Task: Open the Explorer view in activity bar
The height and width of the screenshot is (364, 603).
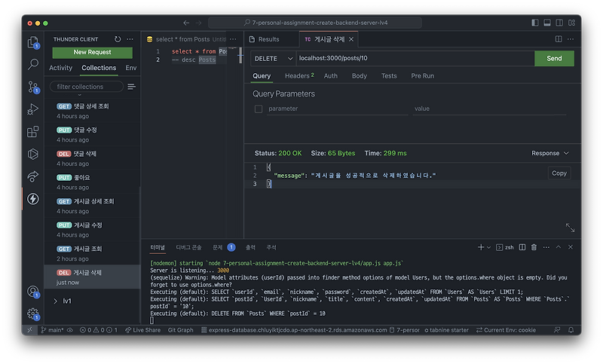Action: click(x=33, y=42)
